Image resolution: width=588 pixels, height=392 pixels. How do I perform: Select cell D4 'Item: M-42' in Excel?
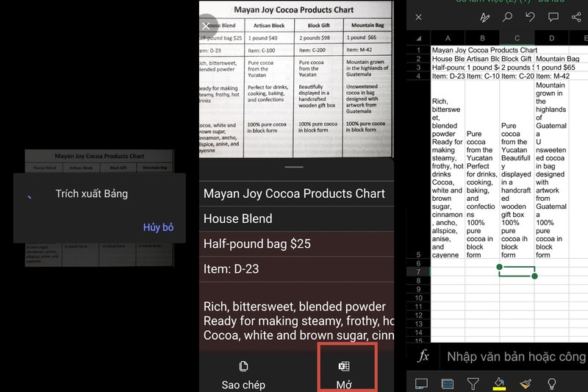(x=552, y=76)
